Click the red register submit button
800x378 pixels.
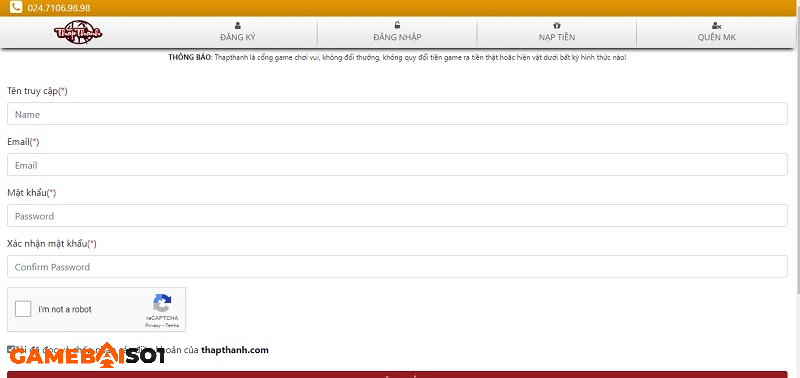[x=397, y=374]
